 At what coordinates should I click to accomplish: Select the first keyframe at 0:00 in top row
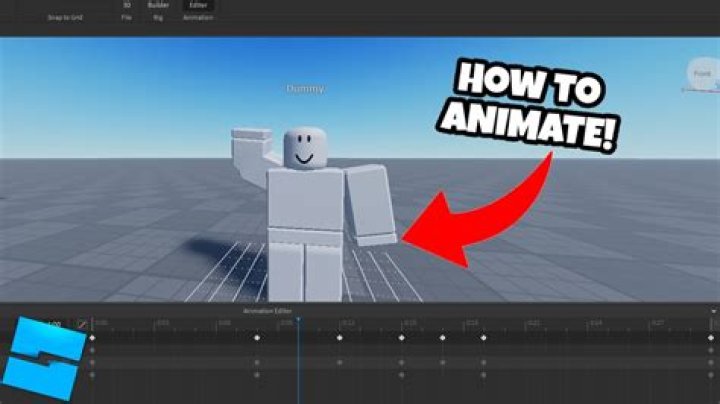click(x=93, y=338)
